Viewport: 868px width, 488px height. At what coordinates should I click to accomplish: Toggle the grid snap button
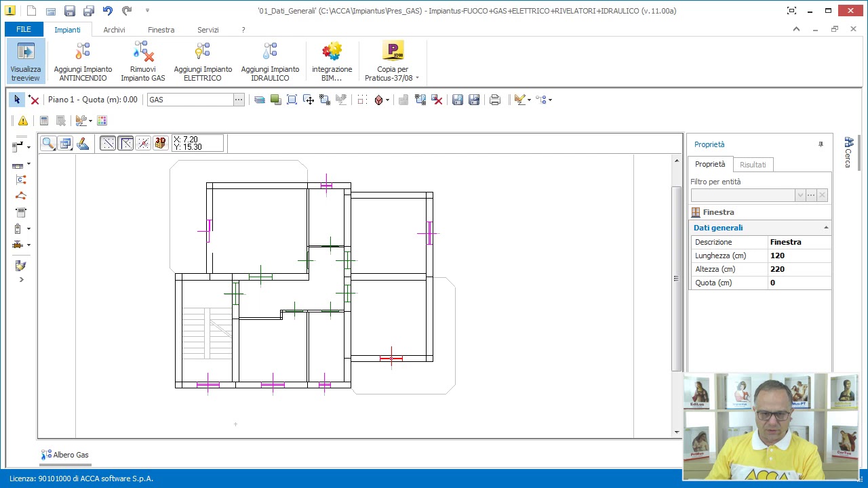pos(108,143)
